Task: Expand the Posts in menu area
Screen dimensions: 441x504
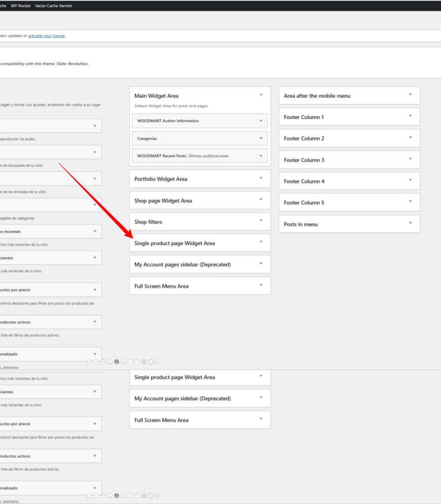Action: [410, 224]
